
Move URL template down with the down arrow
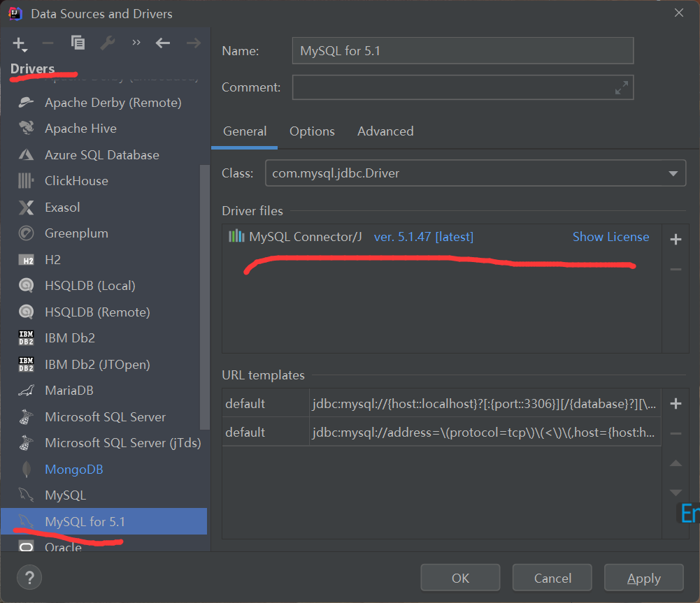click(x=676, y=493)
